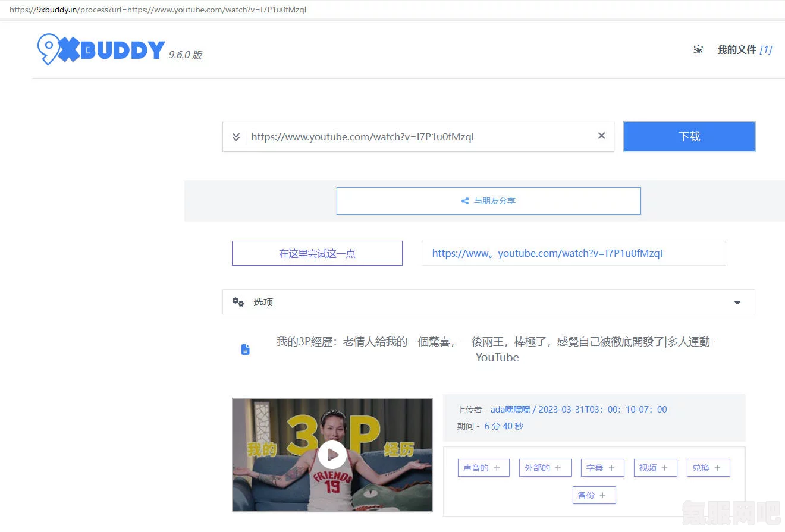Screen dimensions: 785x532
Task: Open the https://www。youtube.com/watch link
Action: click(547, 253)
